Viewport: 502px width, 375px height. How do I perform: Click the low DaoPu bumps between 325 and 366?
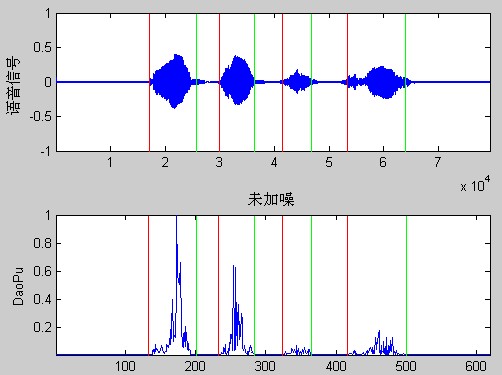point(297,351)
